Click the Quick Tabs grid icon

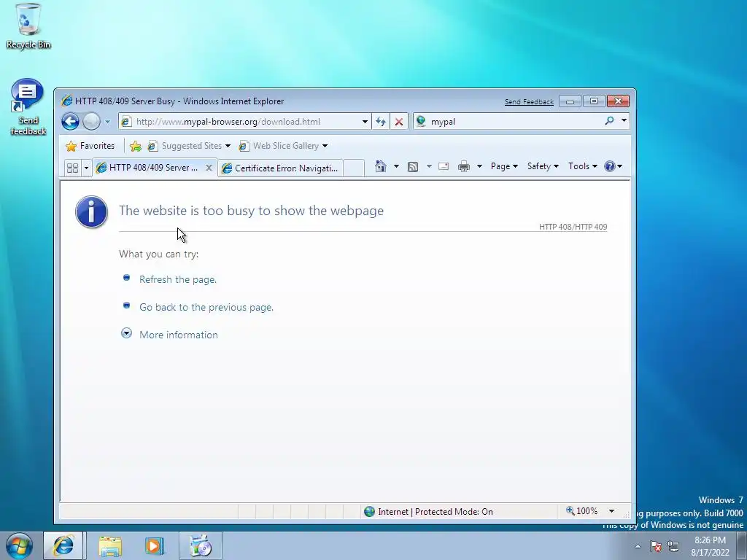click(x=72, y=168)
